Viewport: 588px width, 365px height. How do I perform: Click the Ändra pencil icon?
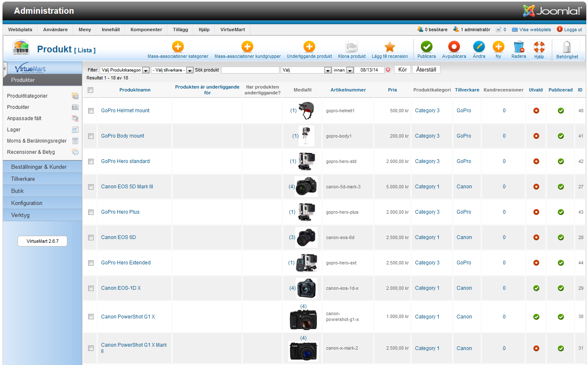479,47
